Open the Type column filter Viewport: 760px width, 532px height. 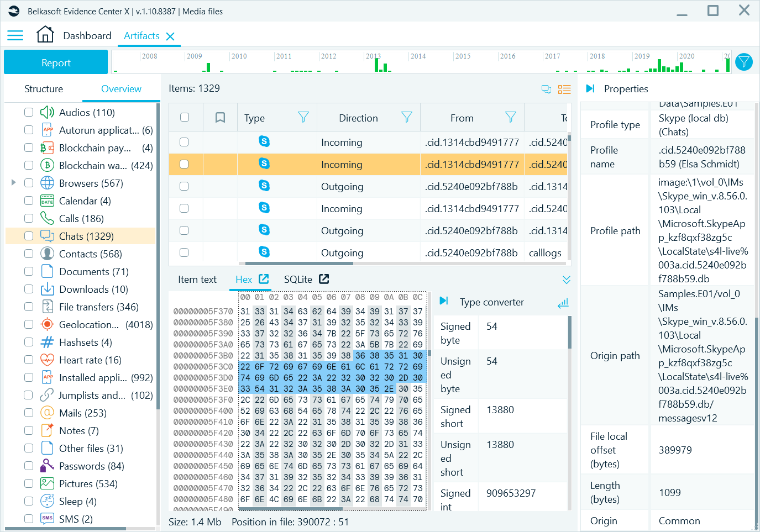coord(303,117)
